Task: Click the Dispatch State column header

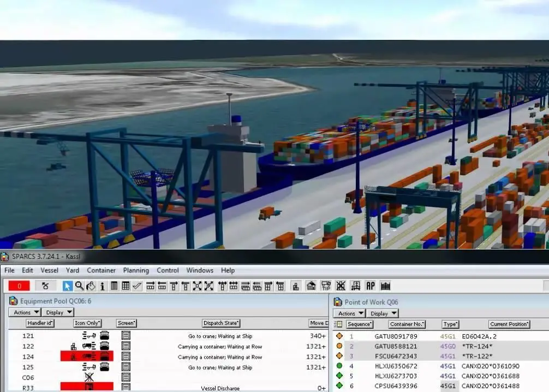Action: pyautogui.click(x=221, y=323)
